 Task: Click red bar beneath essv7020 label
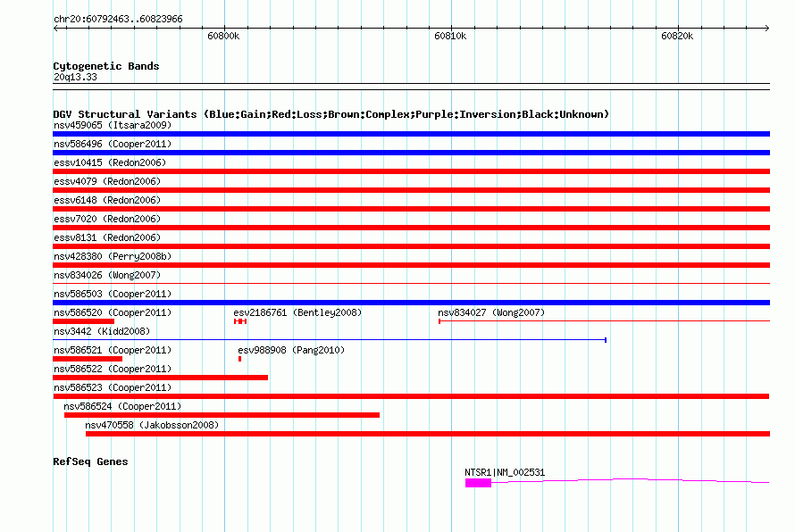(x=411, y=228)
